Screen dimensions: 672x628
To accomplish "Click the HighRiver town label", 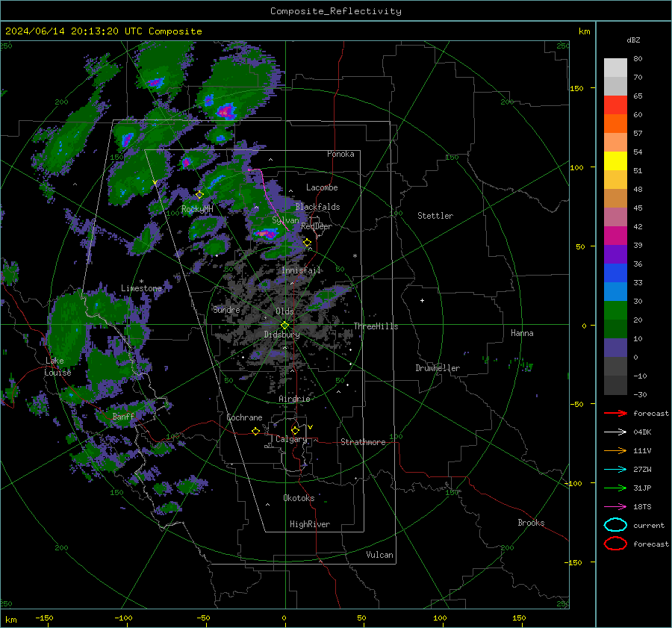I will [310, 524].
